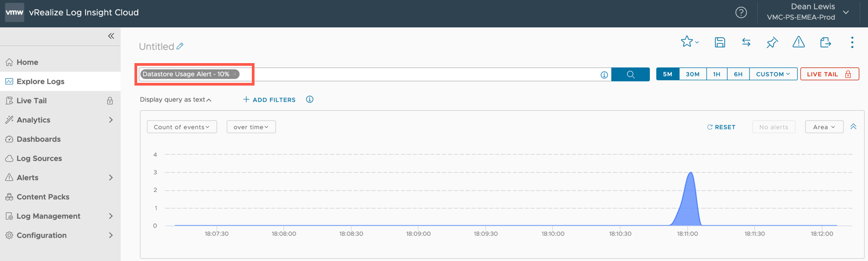
Task: Open Dashboards in sidebar
Action: 60,139
